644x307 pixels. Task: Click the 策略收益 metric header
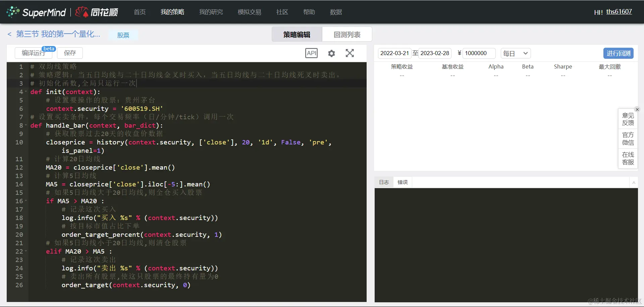(x=402, y=67)
